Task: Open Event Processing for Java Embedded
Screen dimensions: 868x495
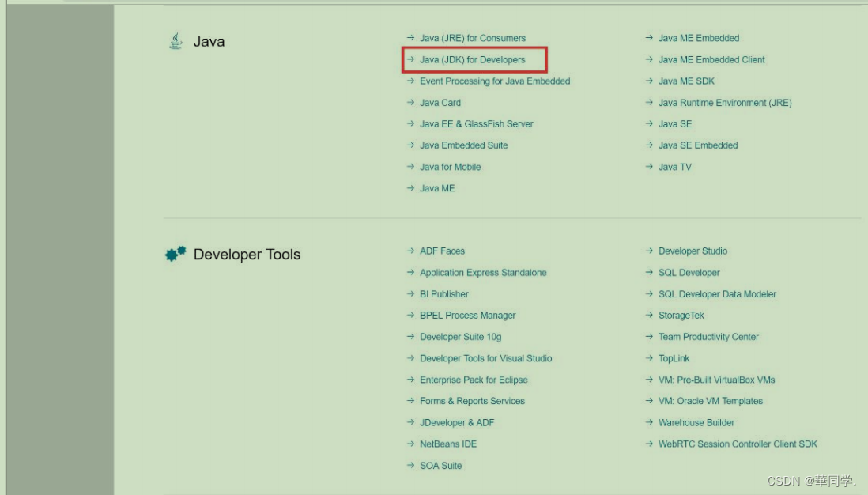Action: point(495,81)
